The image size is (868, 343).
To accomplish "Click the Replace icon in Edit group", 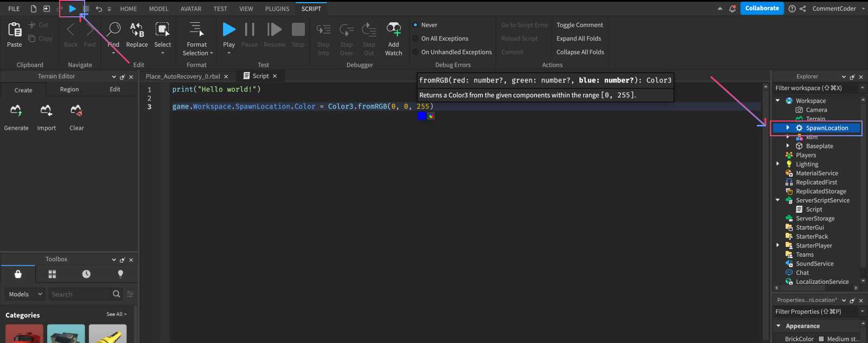I will pyautogui.click(x=137, y=29).
